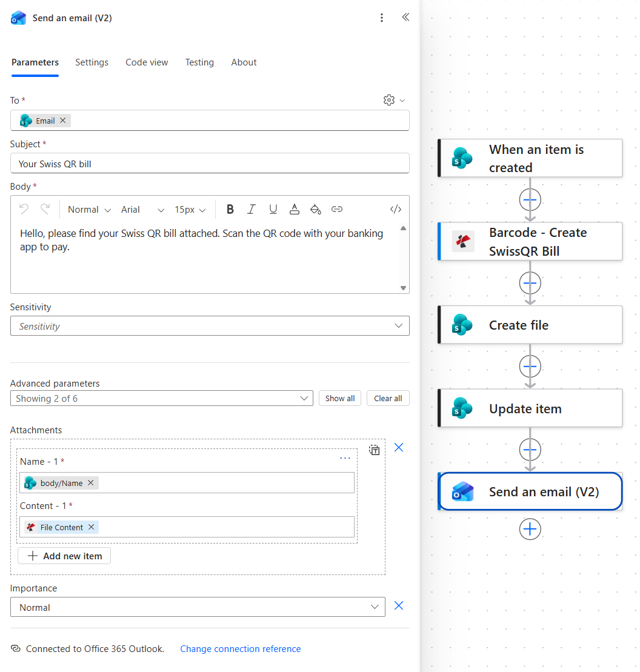Remove the File Content token

click(92, 527)
